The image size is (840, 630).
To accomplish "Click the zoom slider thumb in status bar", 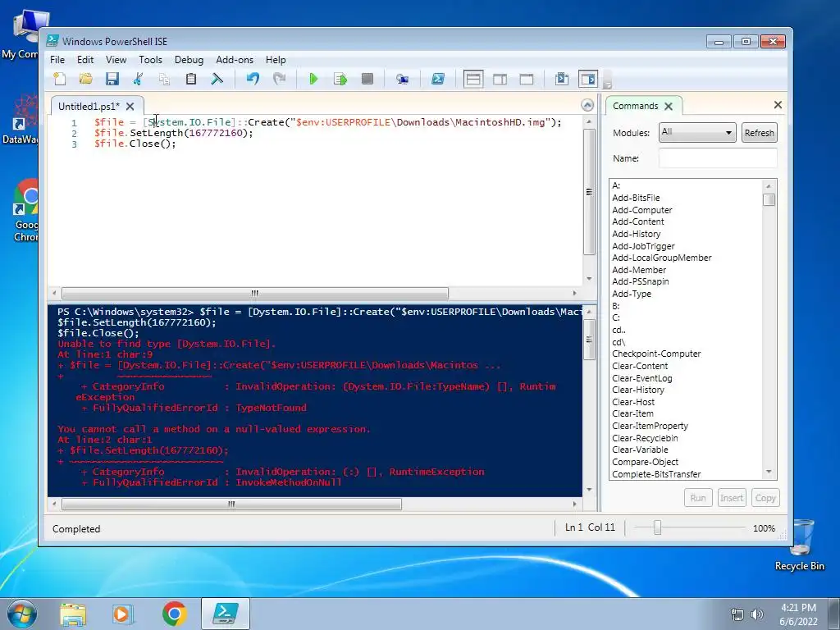I will 657,528.
